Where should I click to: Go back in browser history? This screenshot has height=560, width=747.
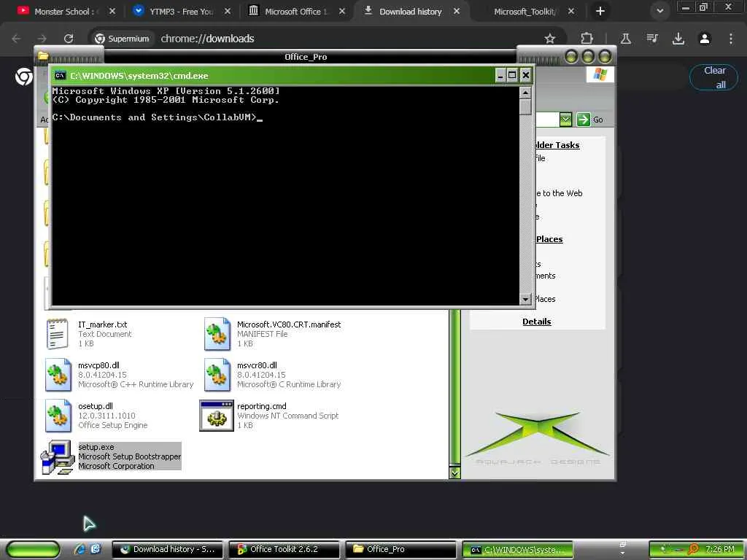tap(16, 39)
